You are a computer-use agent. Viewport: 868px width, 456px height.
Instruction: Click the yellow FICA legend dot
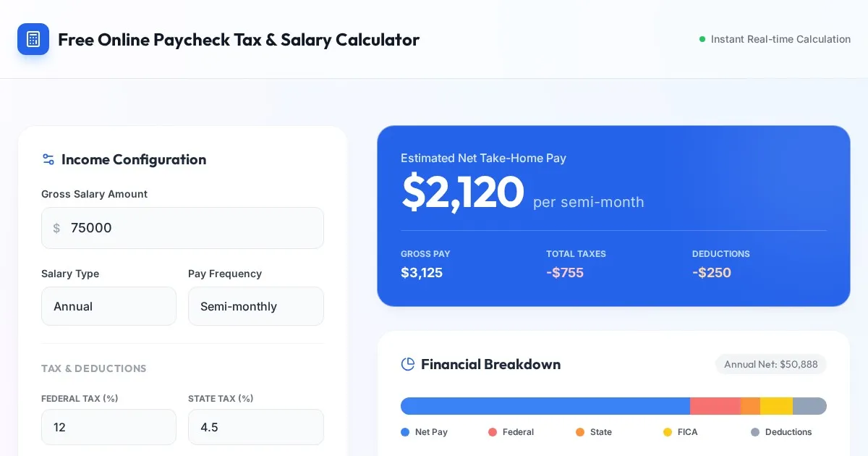point(668,432)
